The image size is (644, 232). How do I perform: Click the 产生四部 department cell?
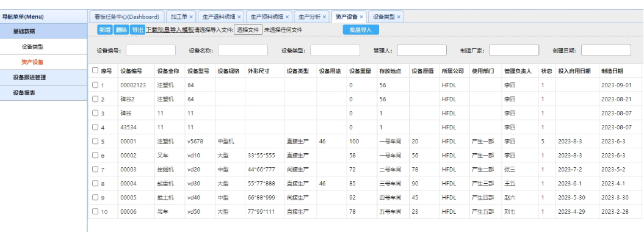click(x=483, y=198)
